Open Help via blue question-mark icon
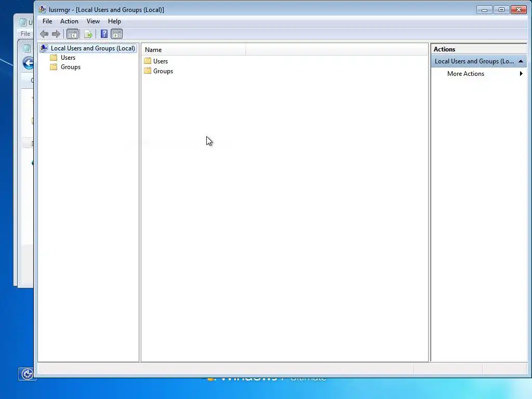This screenshot has height=399, width=532. click(x=104, y=34)
